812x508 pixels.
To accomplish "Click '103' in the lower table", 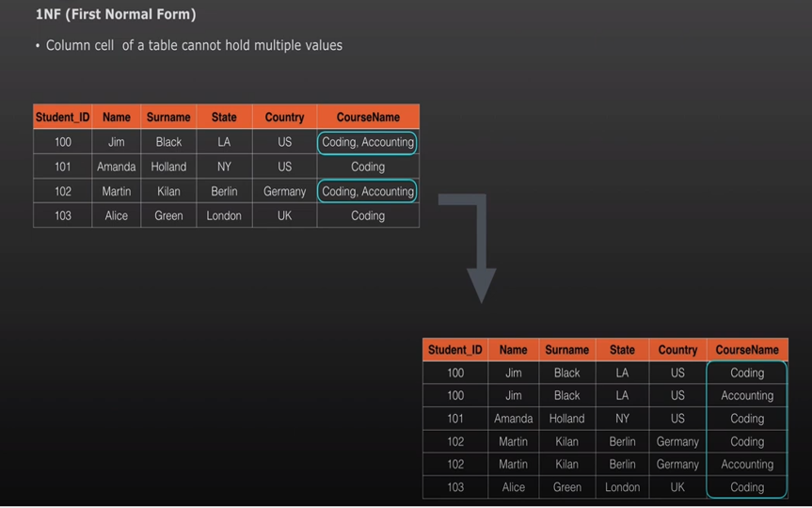I will [455, 487].
